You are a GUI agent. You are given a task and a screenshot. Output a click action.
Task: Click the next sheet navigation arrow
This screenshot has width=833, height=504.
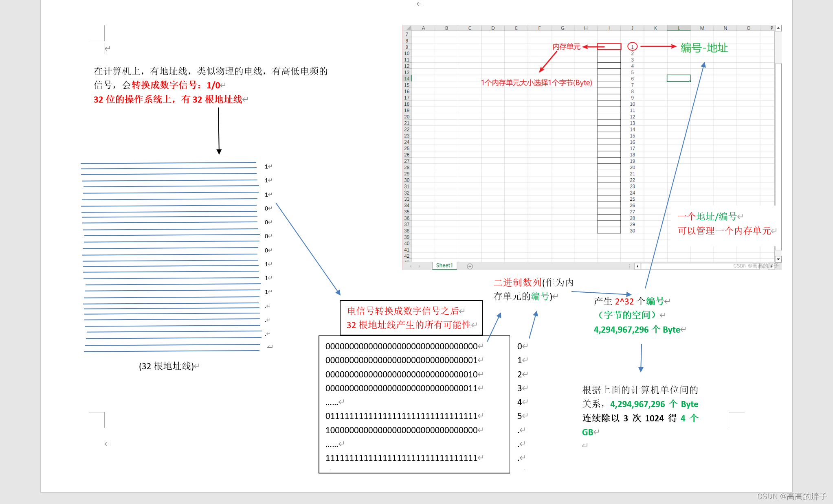coord(419,266)
